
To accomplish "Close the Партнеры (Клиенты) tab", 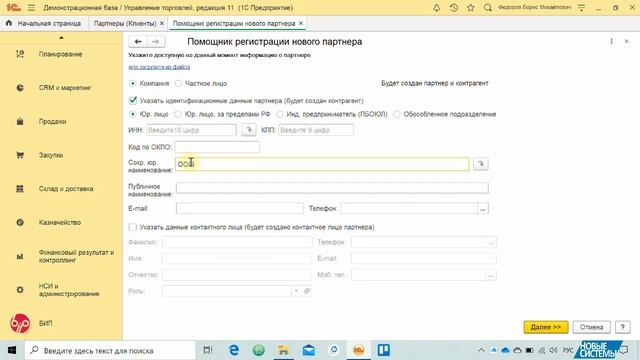I will (x=162, y=23).
